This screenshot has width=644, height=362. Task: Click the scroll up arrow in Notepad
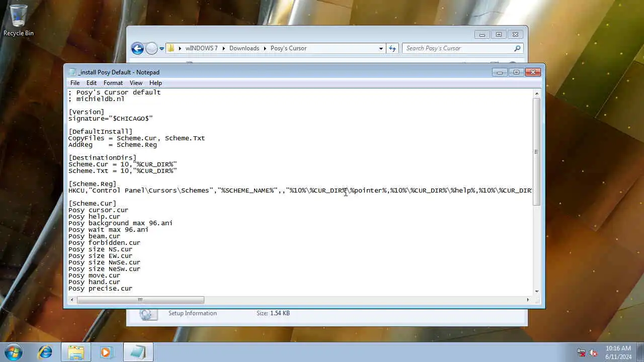(x=536, y=94)
